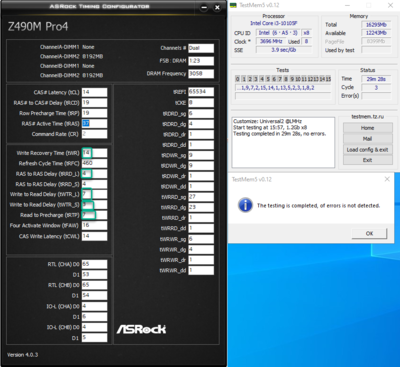The image size is (400, 367).
Task: Minimize the ASRock Timing Configurator window
Action: tap(204, 7)
